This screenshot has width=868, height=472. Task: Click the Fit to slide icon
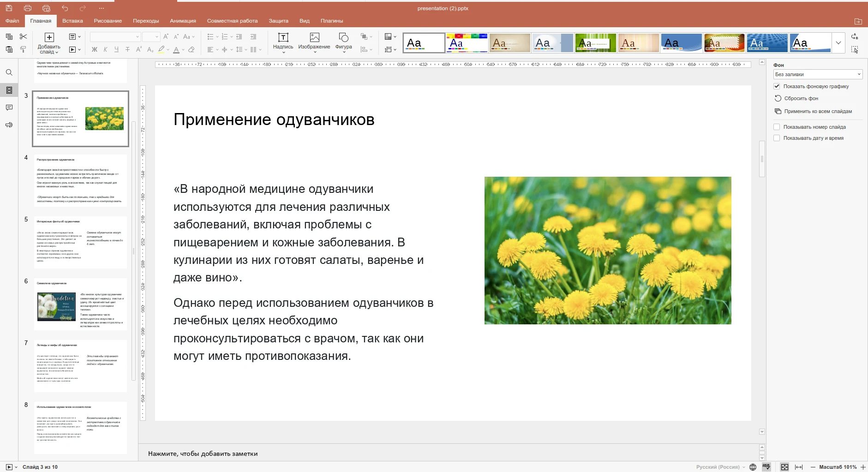point(784,467)
